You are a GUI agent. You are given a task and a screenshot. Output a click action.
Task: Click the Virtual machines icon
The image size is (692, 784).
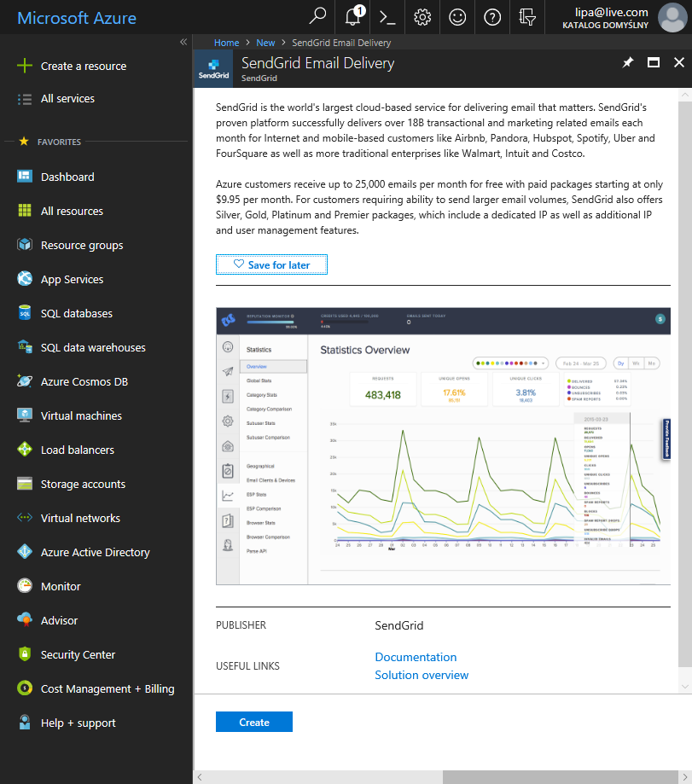(x=25, y=415)
